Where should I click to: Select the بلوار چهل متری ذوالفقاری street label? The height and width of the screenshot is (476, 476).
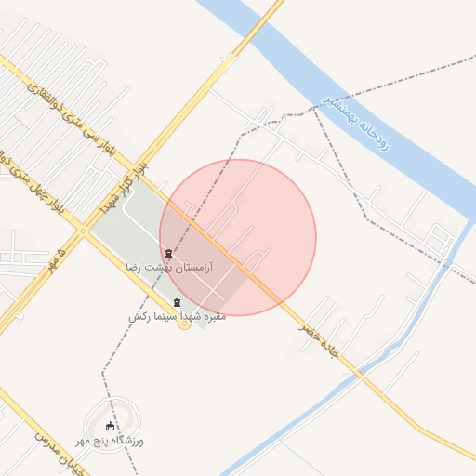[x=33, y=183]
